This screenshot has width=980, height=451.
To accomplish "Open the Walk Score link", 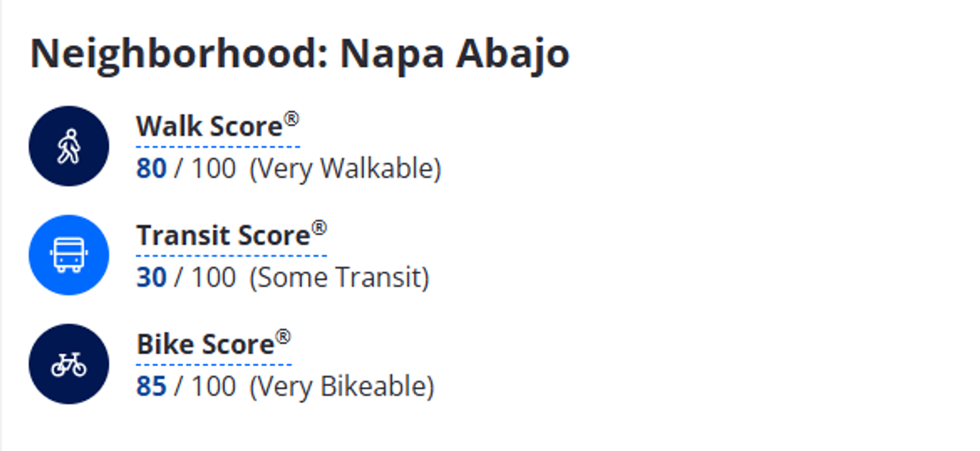I will tap(209, 126).
